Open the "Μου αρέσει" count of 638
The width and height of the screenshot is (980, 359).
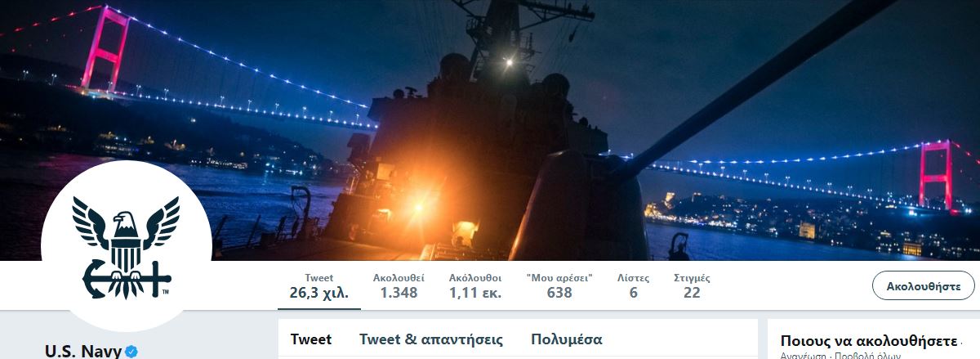point(559,285)
